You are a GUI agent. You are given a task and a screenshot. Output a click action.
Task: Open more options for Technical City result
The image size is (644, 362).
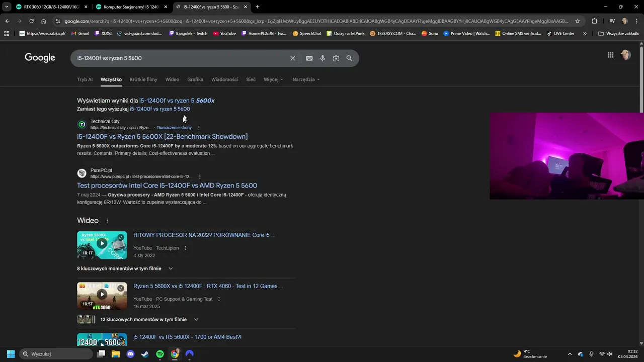click(x=199, y=128)
